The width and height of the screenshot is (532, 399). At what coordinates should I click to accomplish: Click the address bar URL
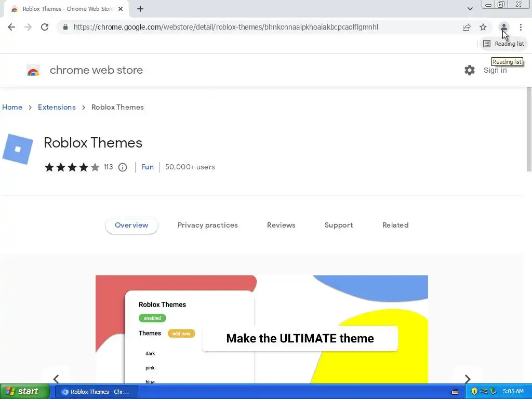(x=225, y=27)
